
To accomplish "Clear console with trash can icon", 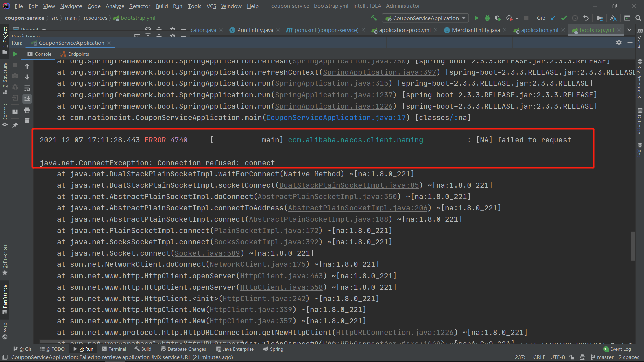I will pos(27,121).
